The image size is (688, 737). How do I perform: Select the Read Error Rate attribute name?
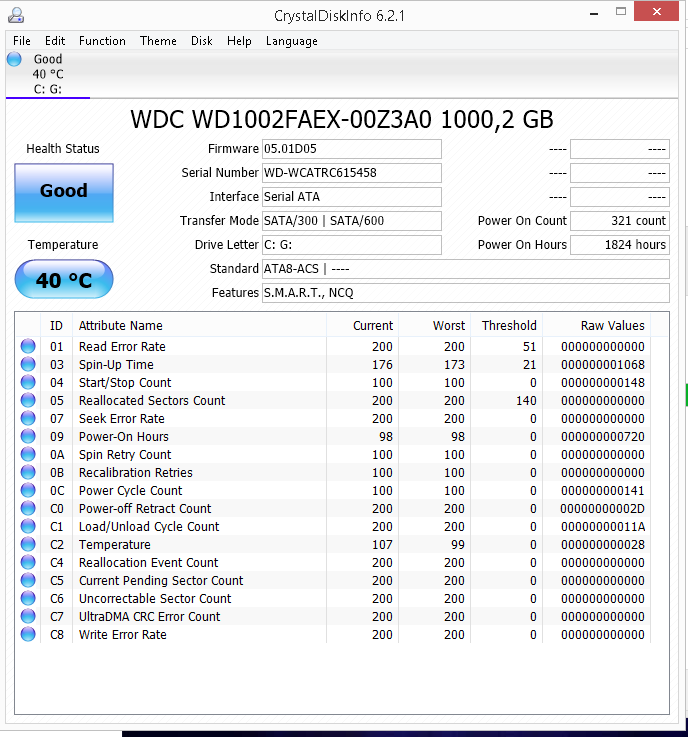pyautogui.click(x=122, y=346)
